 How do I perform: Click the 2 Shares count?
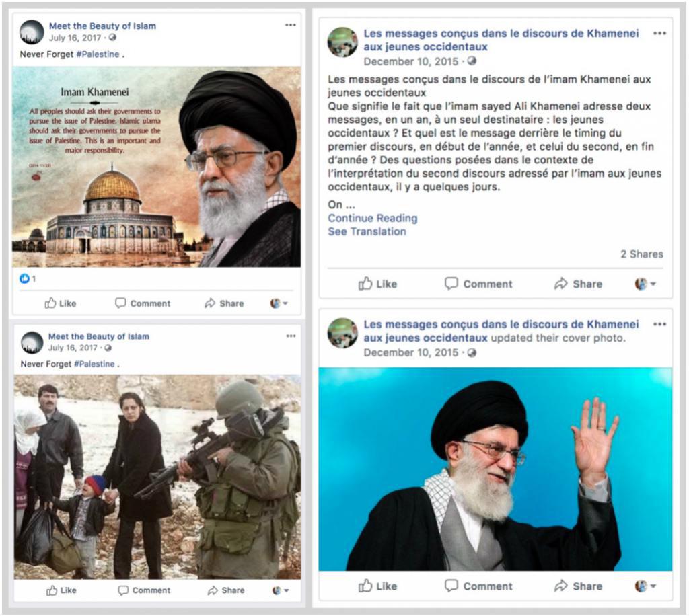click(x=641, y=254)
